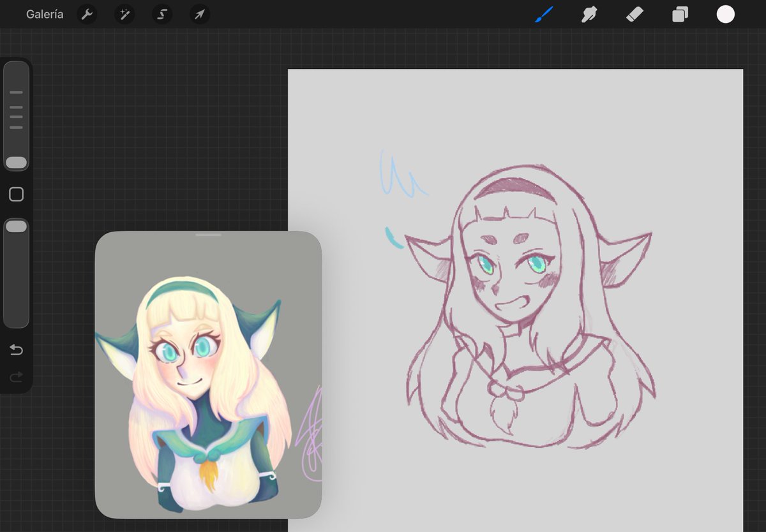Redo the undone stroke
The height and width of the screenshot is (532, 766).
click(16, 376)
